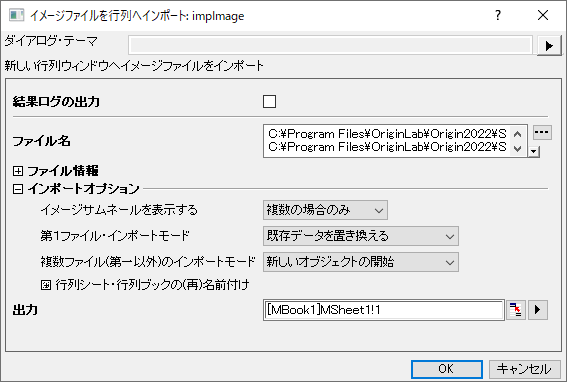Click the up arrow in file name list
This screenshot has height=382, width=567.
(x=517, y=134)
